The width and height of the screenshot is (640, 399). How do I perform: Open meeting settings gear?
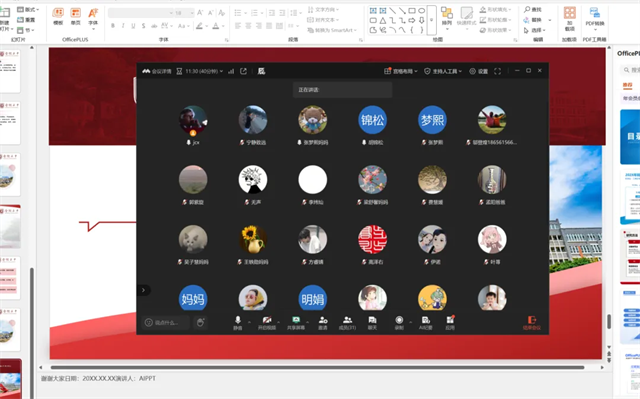point(478,71)
